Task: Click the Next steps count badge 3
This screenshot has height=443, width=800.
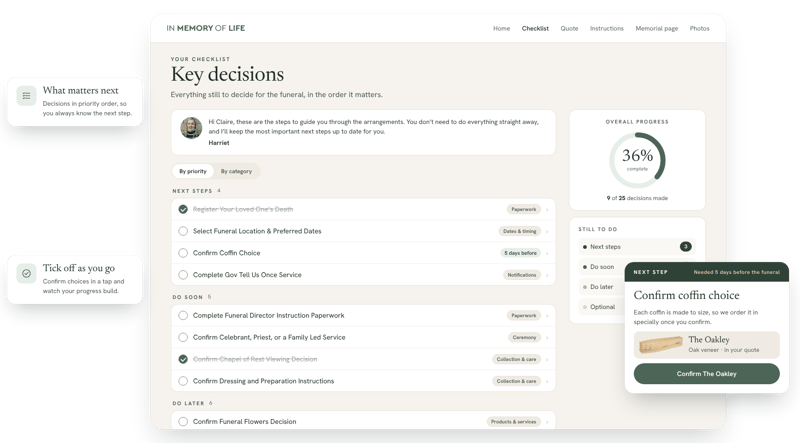Action: (686, 247)
